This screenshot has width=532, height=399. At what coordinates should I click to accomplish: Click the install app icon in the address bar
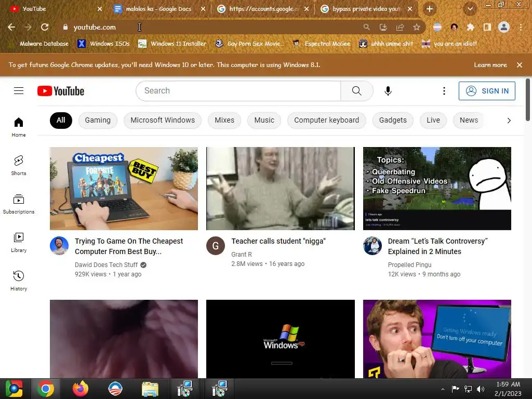[383, 27]
